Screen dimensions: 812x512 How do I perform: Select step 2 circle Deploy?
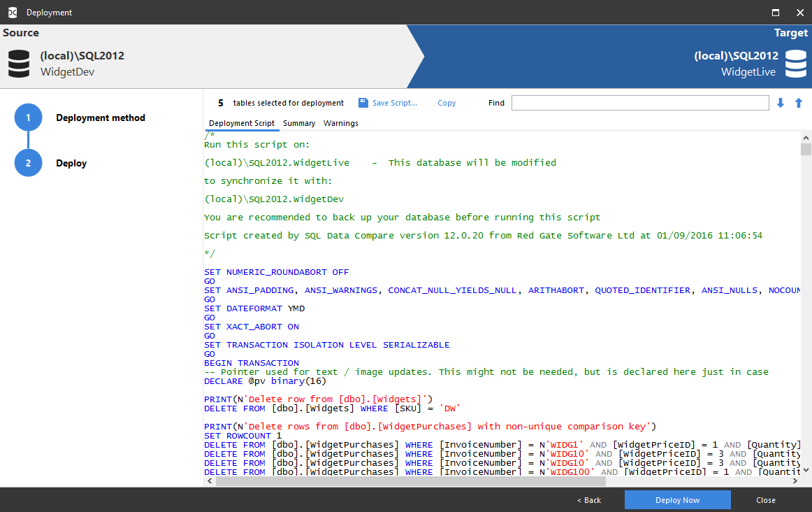[x=28, y=163]
